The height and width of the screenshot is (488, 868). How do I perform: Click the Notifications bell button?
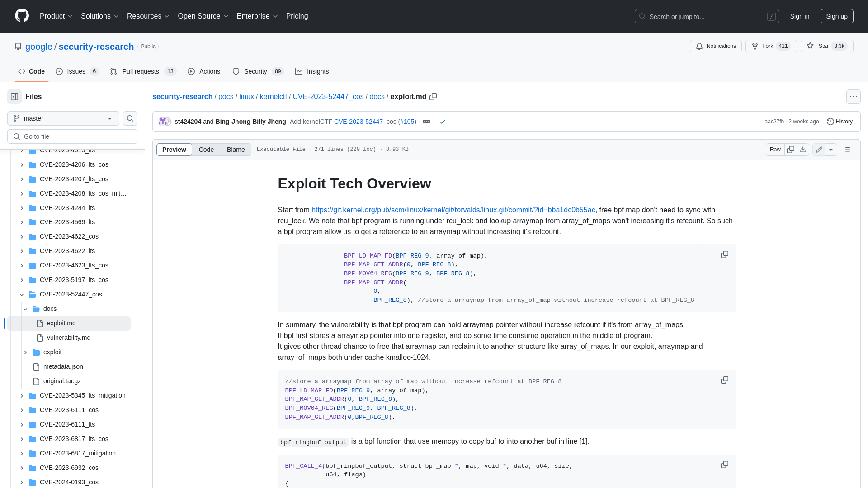pos(716,46)
